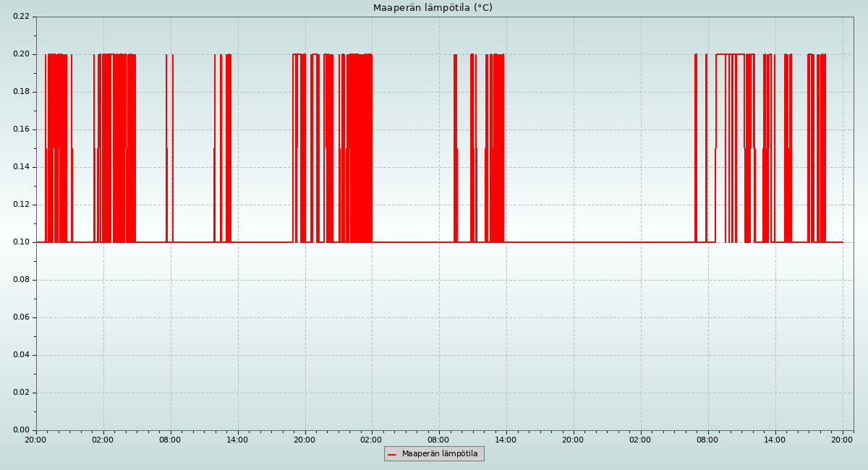
Task: Select the 0.04 y-axis tick label
Action: tap(21, 355)
